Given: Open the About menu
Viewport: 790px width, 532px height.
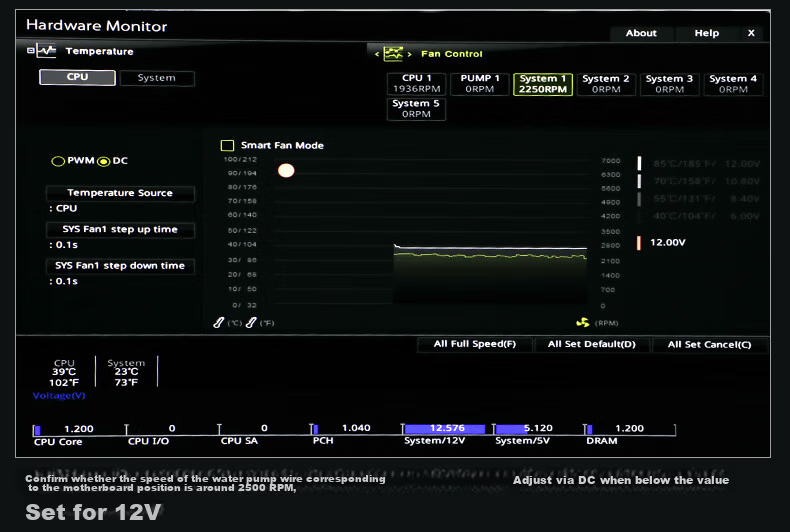Looking at the screenshot, I should [641, 33].
